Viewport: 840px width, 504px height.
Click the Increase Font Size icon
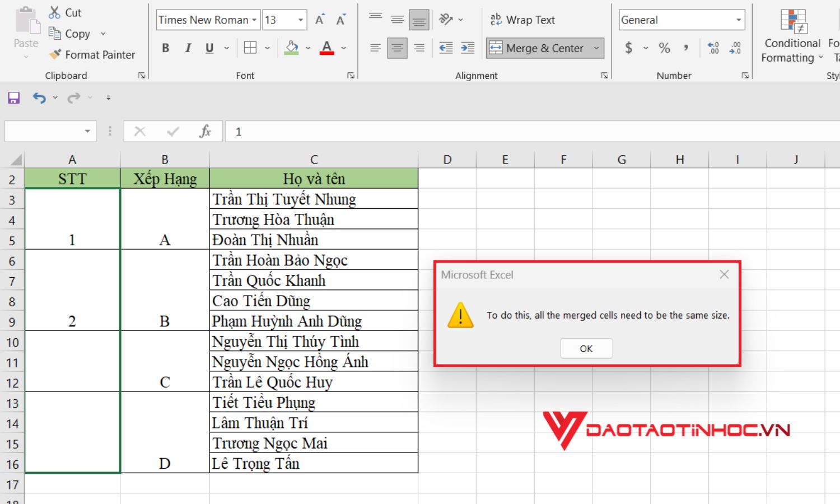(320, 20)
